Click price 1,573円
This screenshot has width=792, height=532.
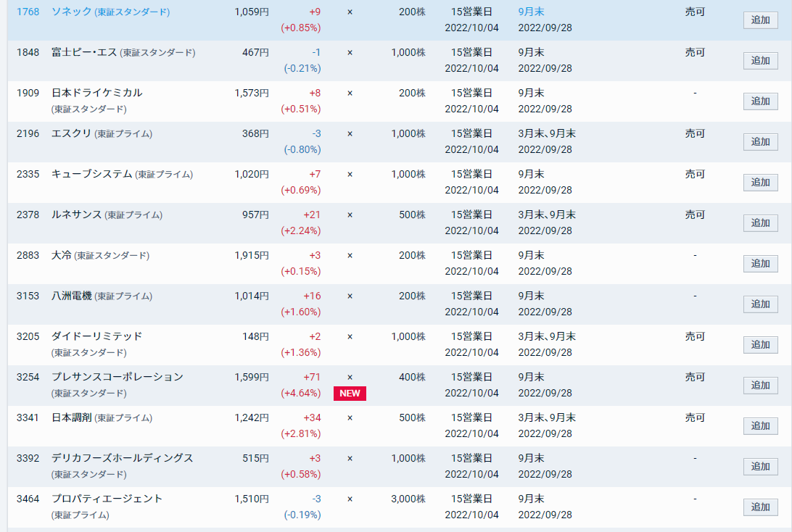click(x=252, y=93)
